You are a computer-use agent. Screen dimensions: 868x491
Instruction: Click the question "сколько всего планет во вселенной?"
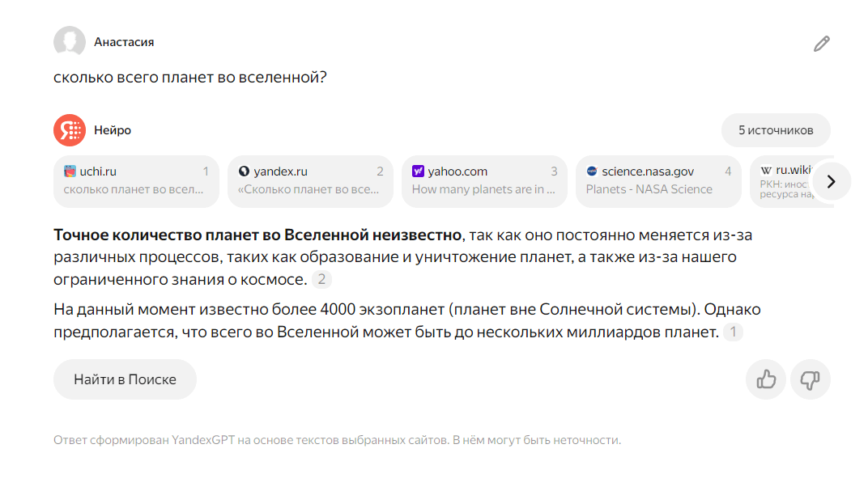click(x=190, y=78)
